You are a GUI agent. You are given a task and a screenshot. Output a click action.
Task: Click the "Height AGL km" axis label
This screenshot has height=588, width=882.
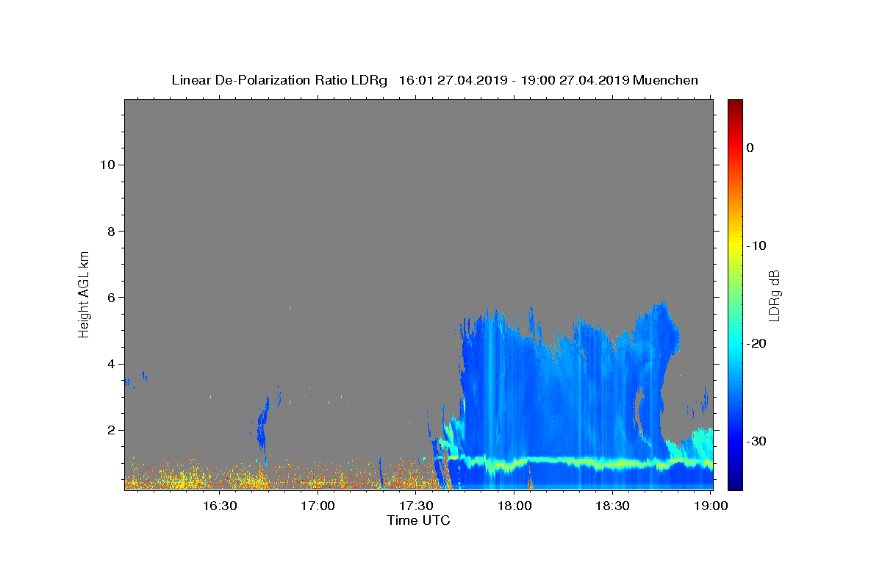pos(84,293)
